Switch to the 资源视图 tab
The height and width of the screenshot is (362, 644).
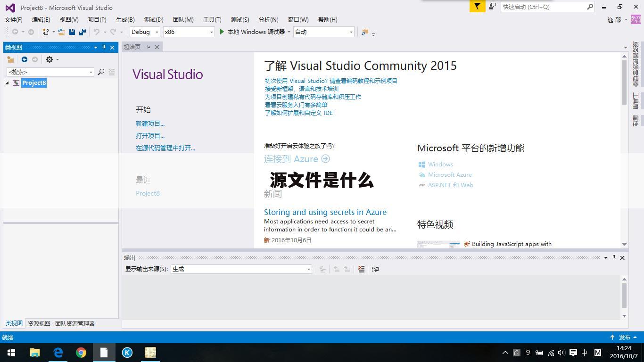(39, 323)
